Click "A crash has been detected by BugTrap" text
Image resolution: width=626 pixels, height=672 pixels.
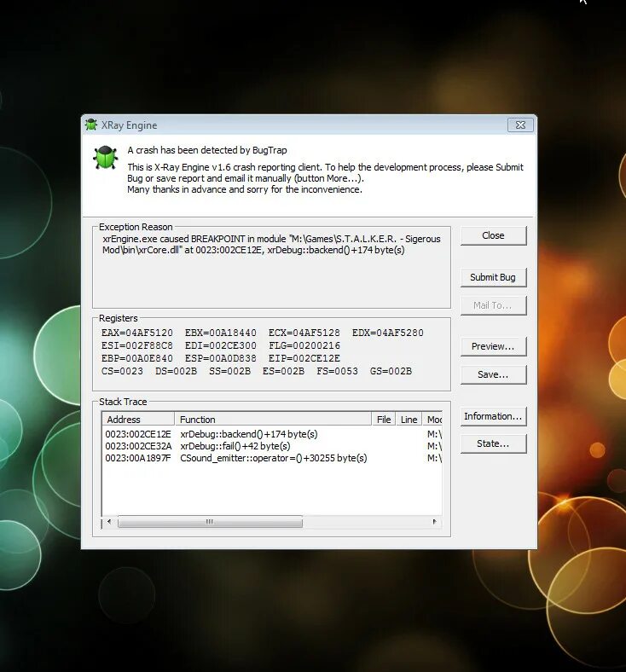tap(207, 150)
